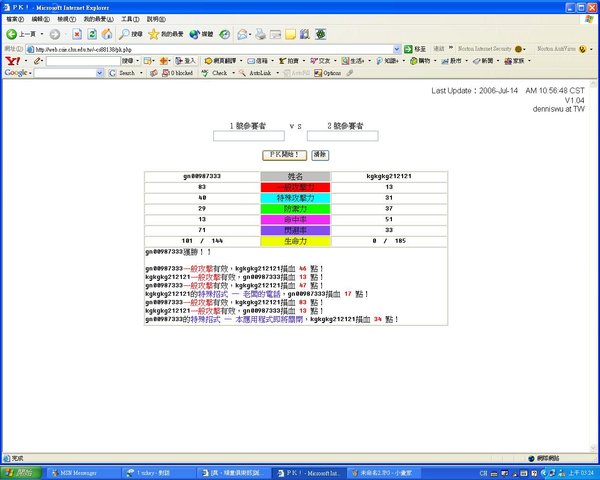
Task: Open the third menu bar item (View)
Action: click(x=67, y=19)
